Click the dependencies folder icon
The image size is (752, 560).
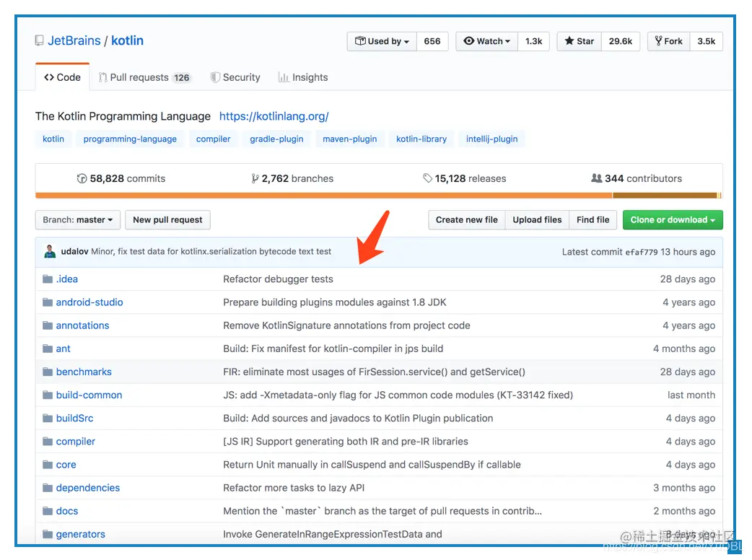click(48, 488)
